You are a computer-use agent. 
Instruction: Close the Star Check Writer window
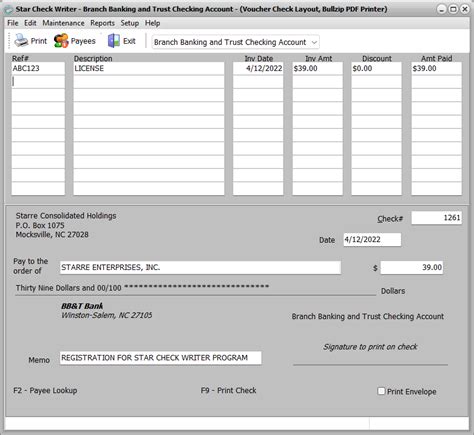[465, 9]
